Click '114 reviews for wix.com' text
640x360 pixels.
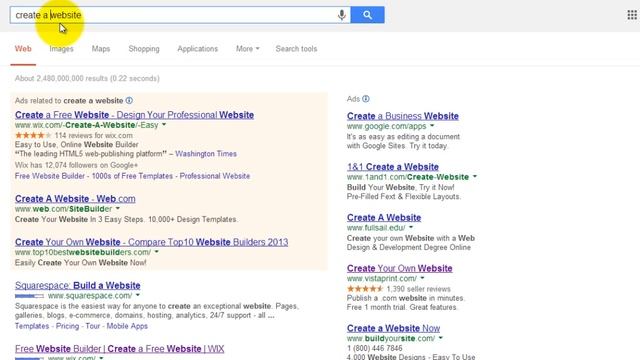[93, 136]
